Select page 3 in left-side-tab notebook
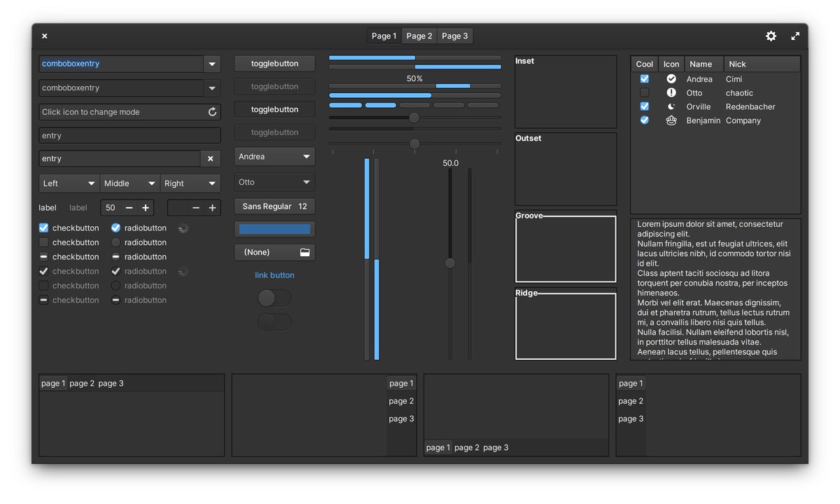 pyautogui.click(x=631, y=419)
